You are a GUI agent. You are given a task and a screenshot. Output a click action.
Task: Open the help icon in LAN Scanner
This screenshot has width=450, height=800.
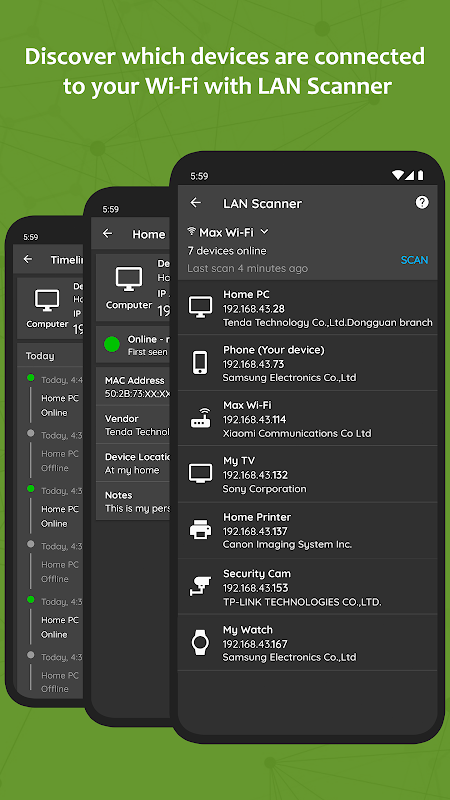[422, 203]
